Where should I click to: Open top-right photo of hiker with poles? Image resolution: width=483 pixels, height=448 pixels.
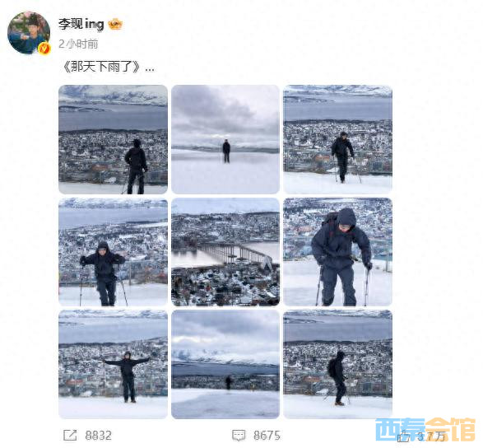(x=337, y=139)
